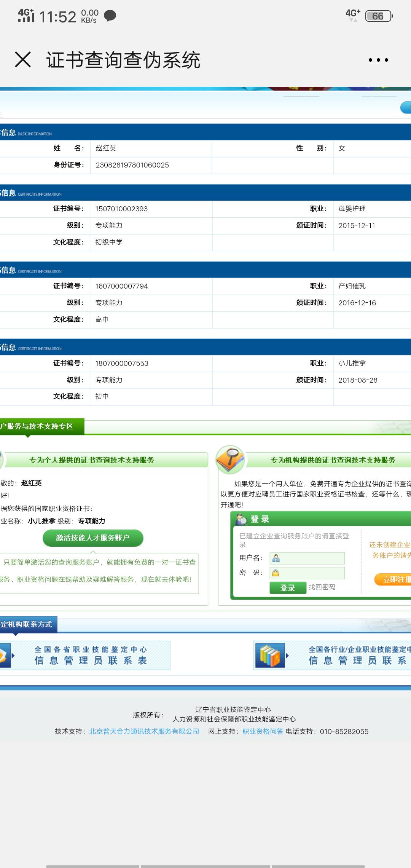Click the lock icon in password field
The width and height of the screenshot is (411, 868).
276,573
